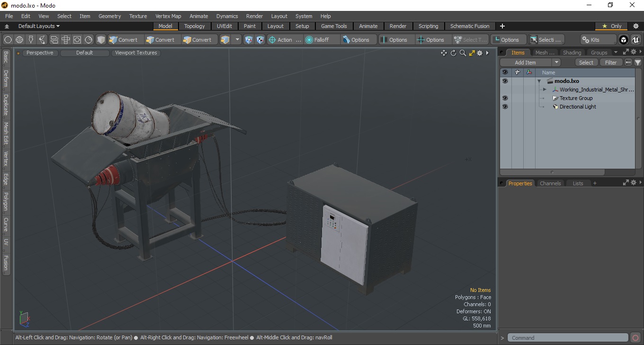Screen dimensions: 644x345
Task: Expand Working_Industrial_Metal_Shr item tree
Action: 545,90
